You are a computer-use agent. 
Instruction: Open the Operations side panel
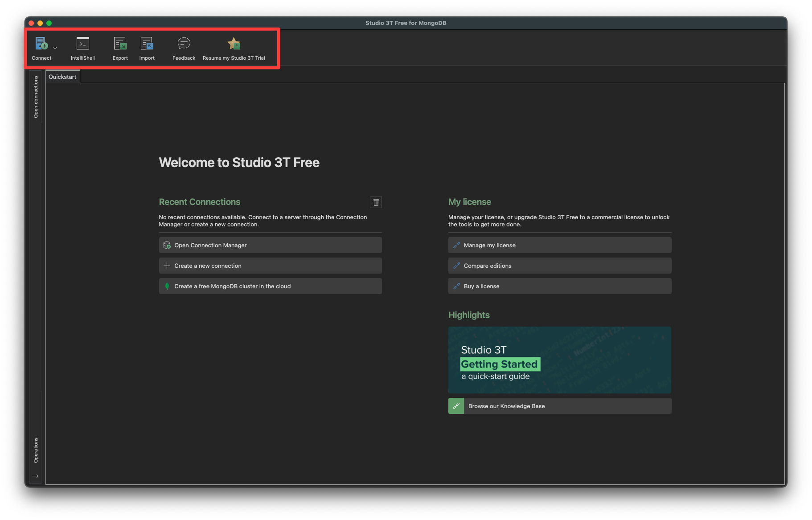click(36, 450)
